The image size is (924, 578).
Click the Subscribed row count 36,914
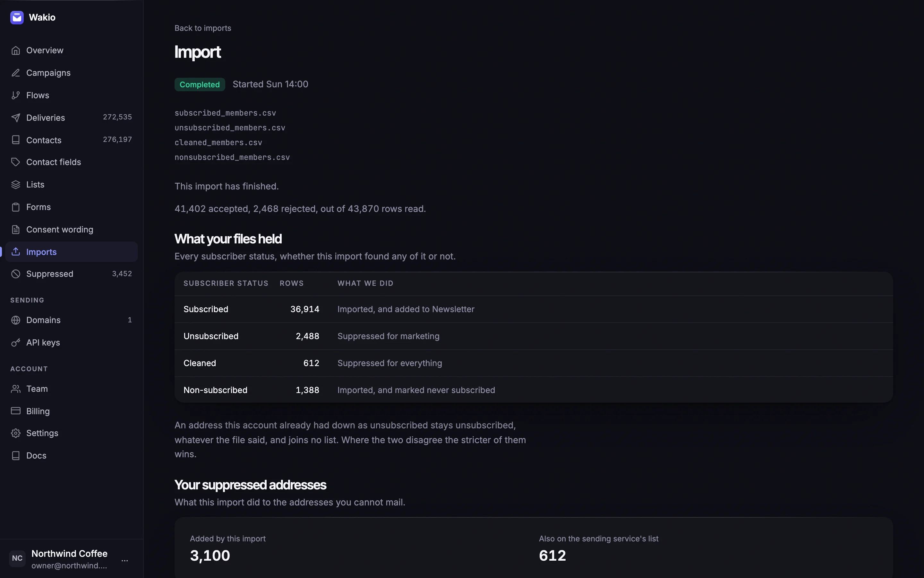coord(305,309)
